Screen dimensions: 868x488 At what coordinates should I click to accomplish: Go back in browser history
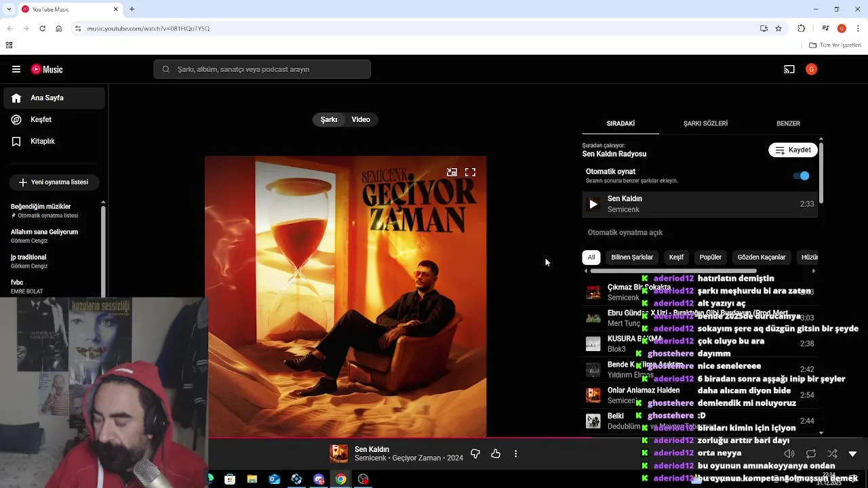coord(9,28)
